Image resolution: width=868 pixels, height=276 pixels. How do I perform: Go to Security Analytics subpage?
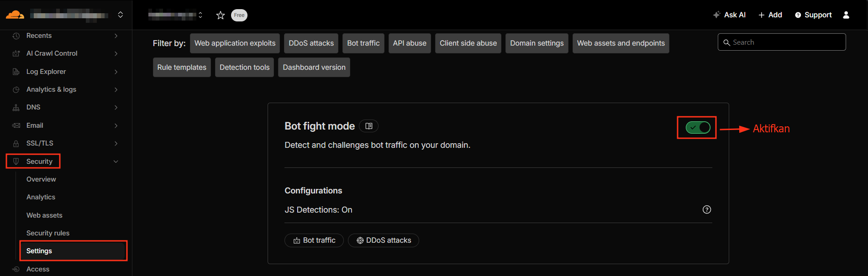click(41, 197)
